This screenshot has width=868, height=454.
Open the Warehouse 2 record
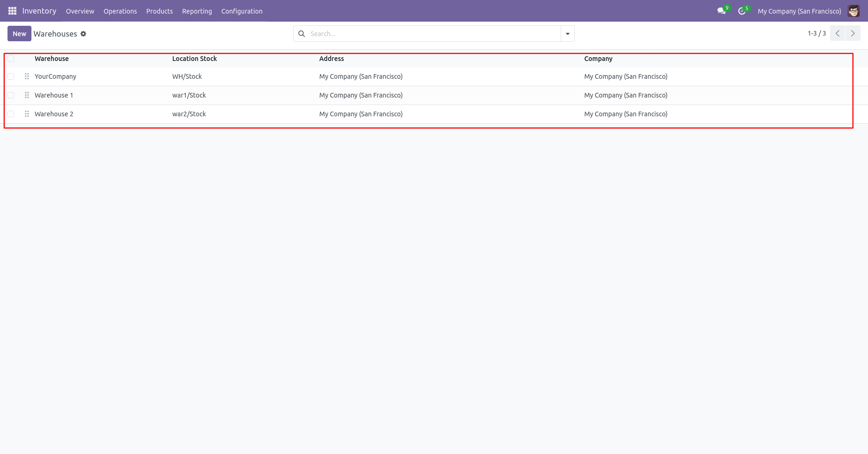point(54,114)
